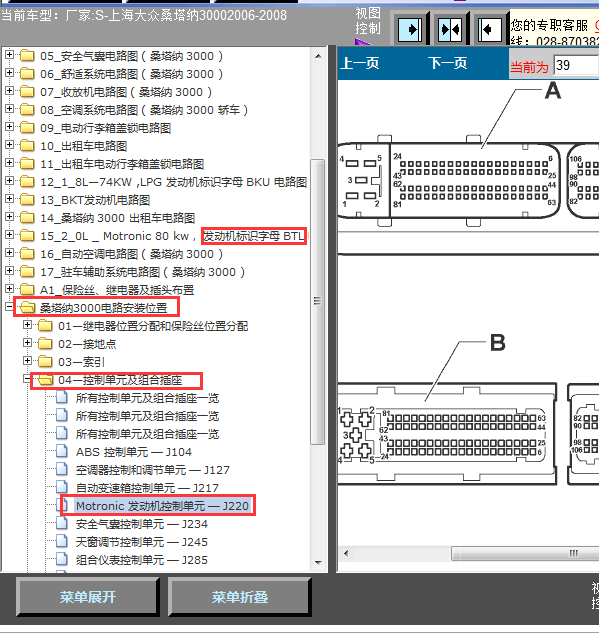Click the converging-arrows view control icon

tap(450, 29)
